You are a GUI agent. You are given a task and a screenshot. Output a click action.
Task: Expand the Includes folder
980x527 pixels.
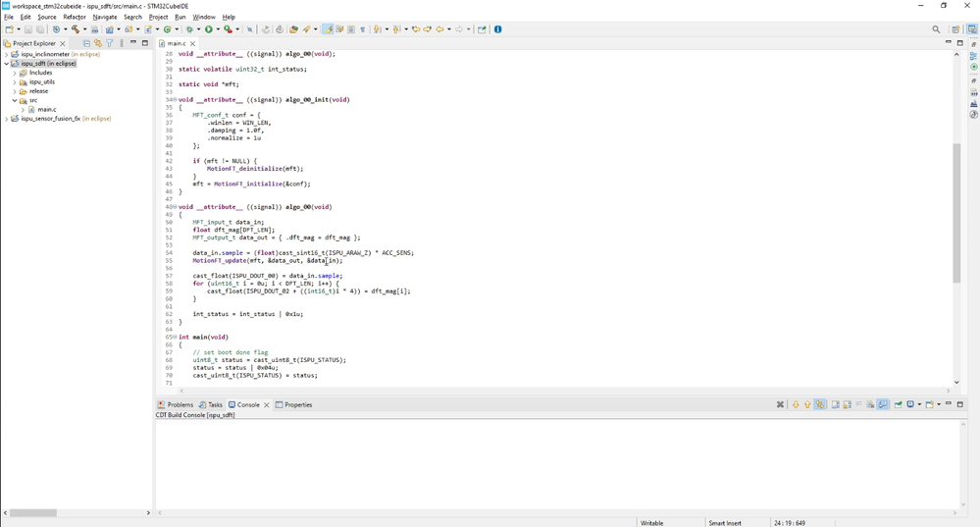click(15, 74)
